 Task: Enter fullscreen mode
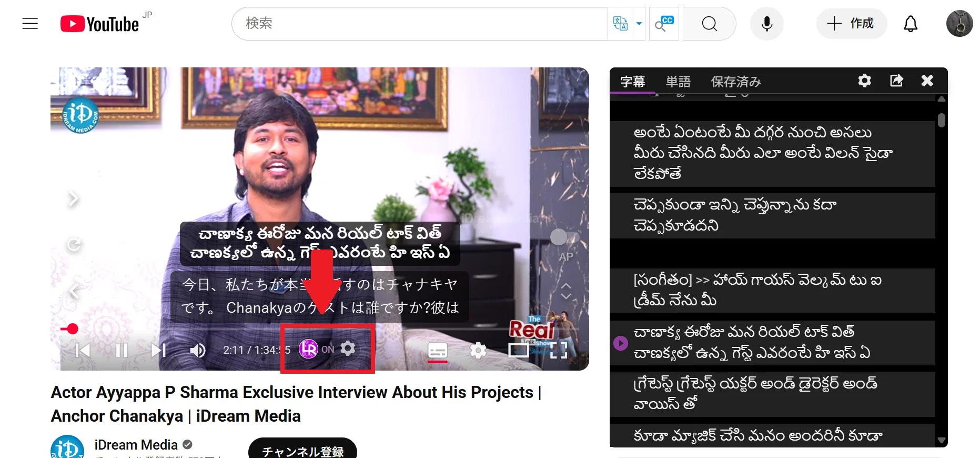point(559,350)
